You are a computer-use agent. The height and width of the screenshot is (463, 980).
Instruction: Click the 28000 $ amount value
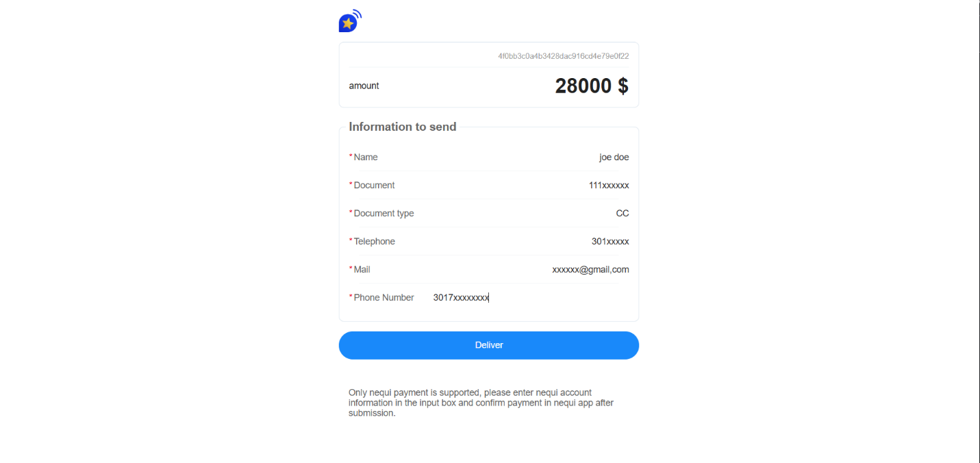click(591, 86)
